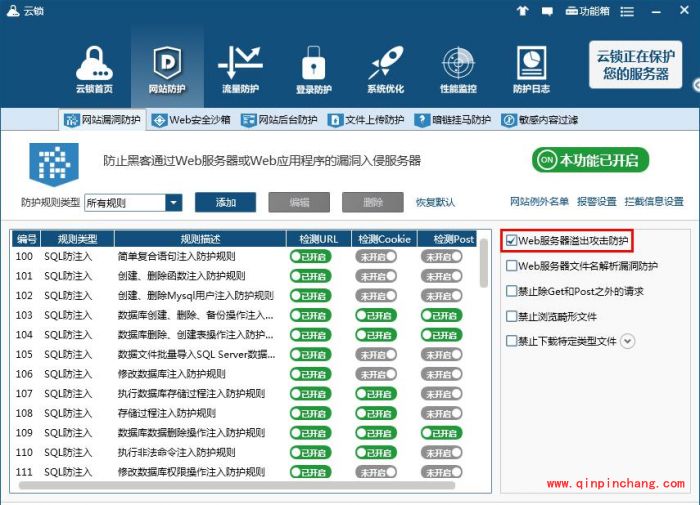This screenshot has width=700, height=505.
Task: Open the 云锁首页 home icon
Action: [94, 69]
